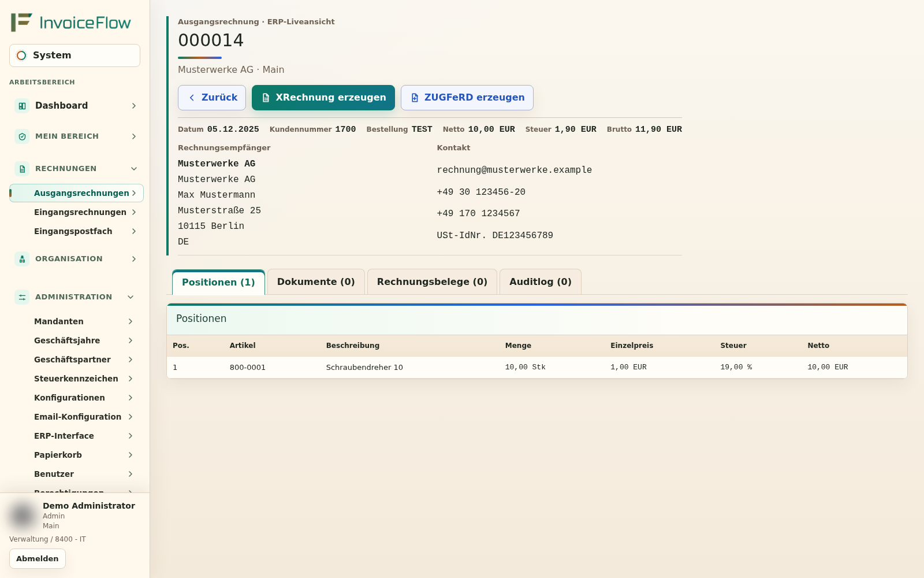The width and height of the screenshot is (924, 578).
Task: Expand the Mein Bereich section chevron
Action: (x=133, y=136)
